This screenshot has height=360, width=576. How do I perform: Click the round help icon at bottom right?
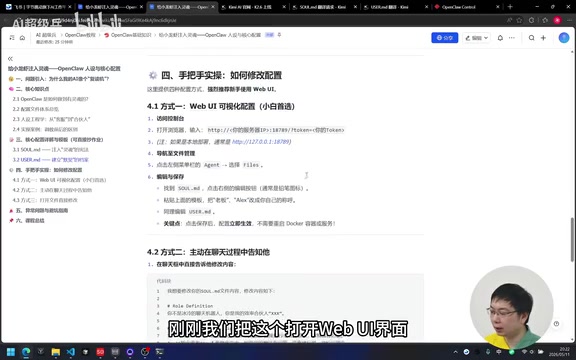[556, 324]
